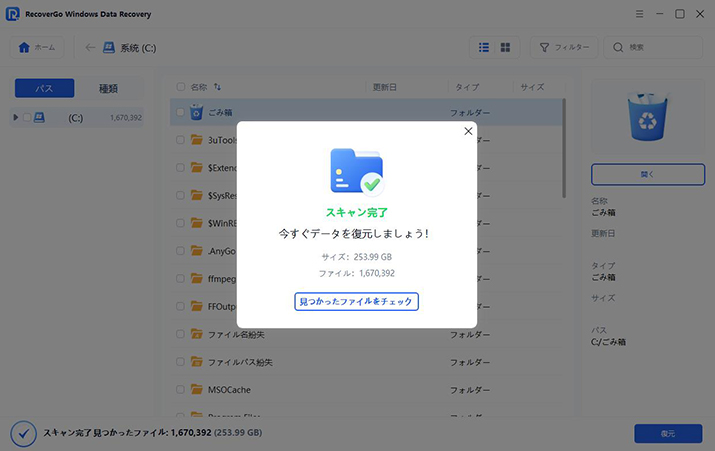Click the 見つかったファイルをチェック button

pos(356,301)
